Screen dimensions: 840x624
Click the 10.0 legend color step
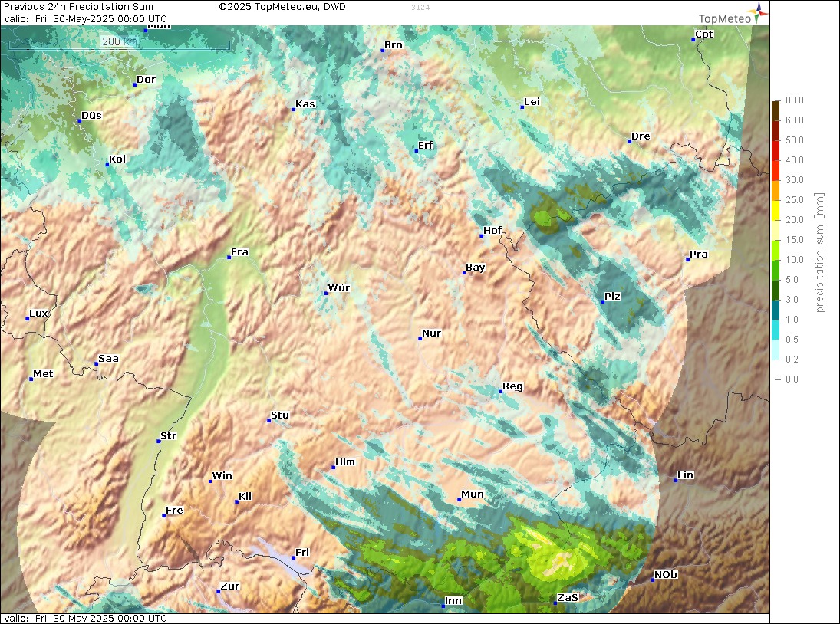776,249
